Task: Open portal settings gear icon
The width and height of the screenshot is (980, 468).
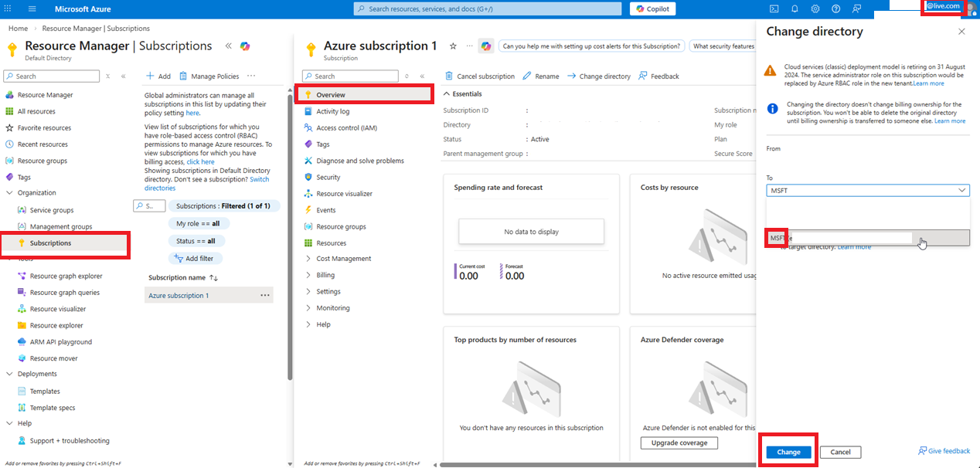Action: pos(815,8)
